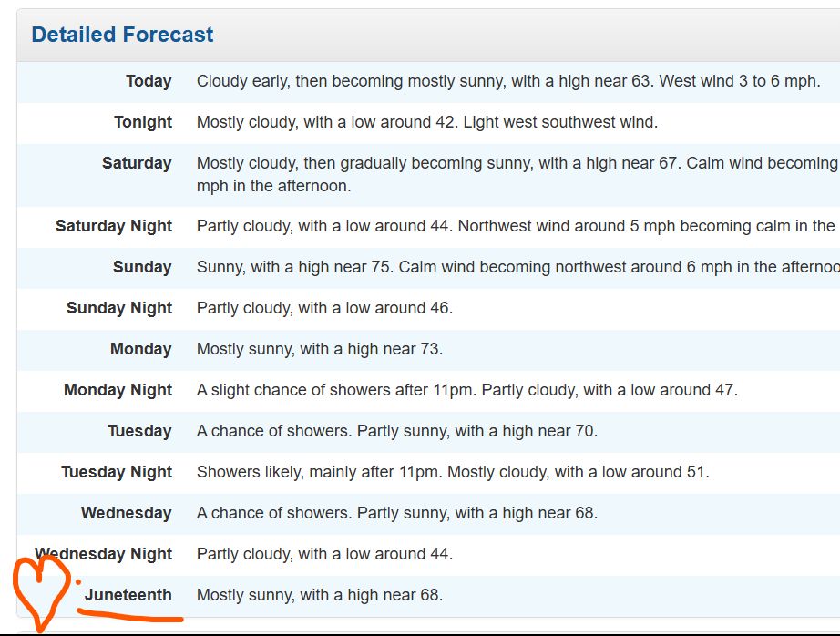Image resolution: width=840 pixels, height=636 pixels.
Task: Select the Tonight forecast label
Action: pos(142,122)
